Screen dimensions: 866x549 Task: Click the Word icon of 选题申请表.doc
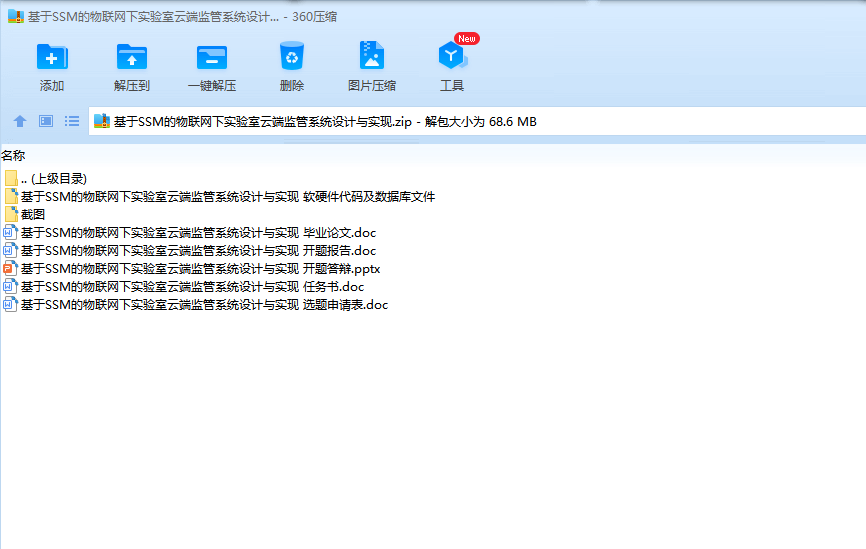[10, 305]
